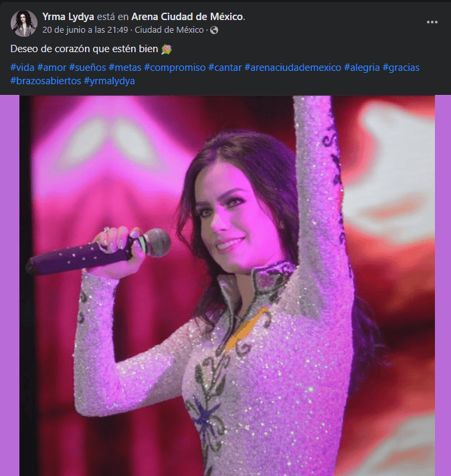Open Arena Ciudad de México location link
The height and width of the screenshot is (476, 451).
[187, 16]
